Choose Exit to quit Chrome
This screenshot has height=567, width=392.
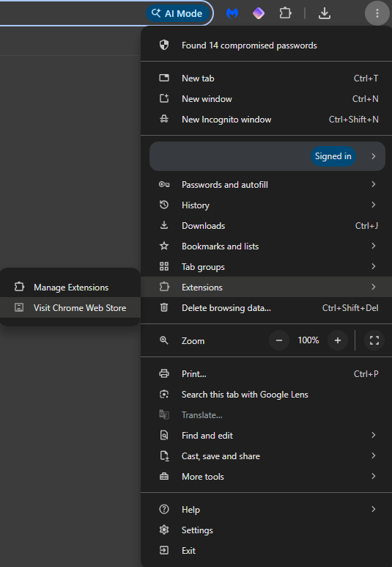coord(266,551)
